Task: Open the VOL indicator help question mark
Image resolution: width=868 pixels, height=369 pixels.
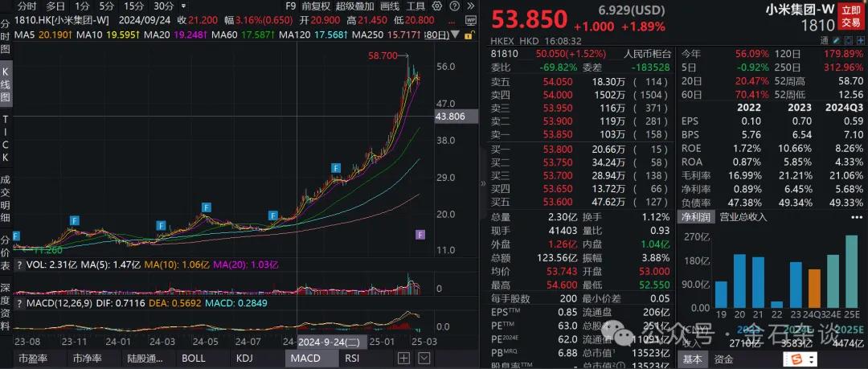Action: tap(19, 265)
